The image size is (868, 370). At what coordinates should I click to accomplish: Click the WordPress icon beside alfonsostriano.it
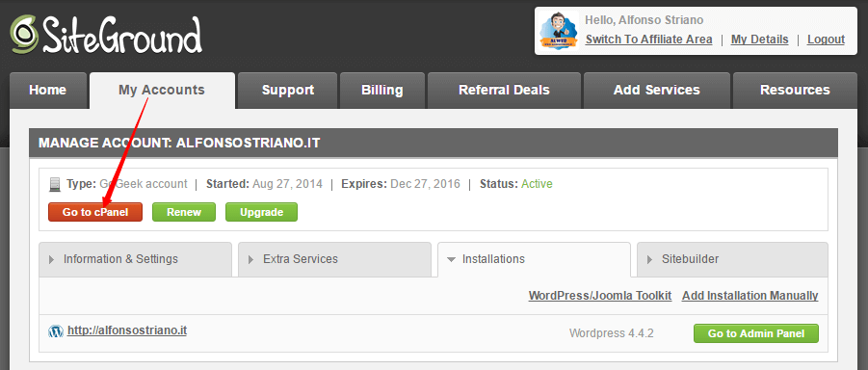[56, 331]
